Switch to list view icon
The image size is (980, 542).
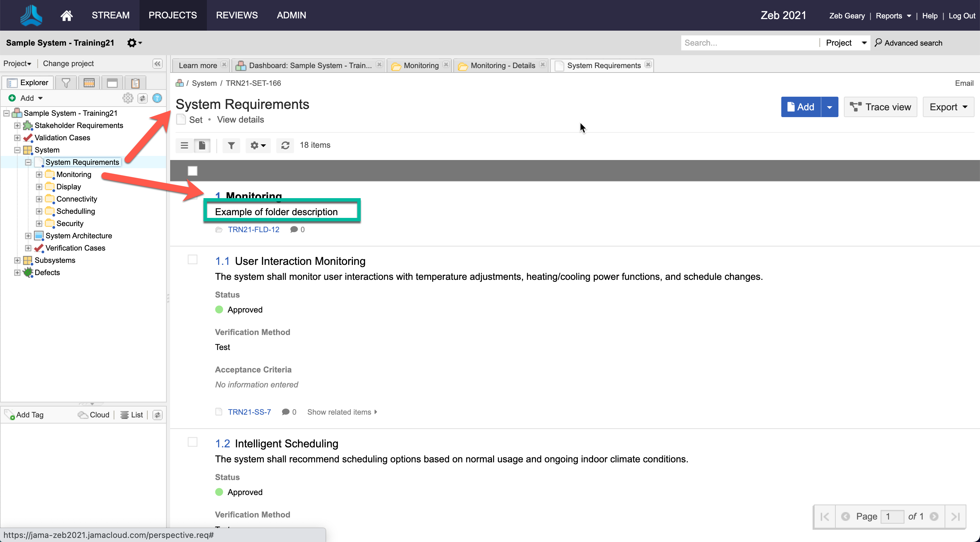tap(184, 145)
